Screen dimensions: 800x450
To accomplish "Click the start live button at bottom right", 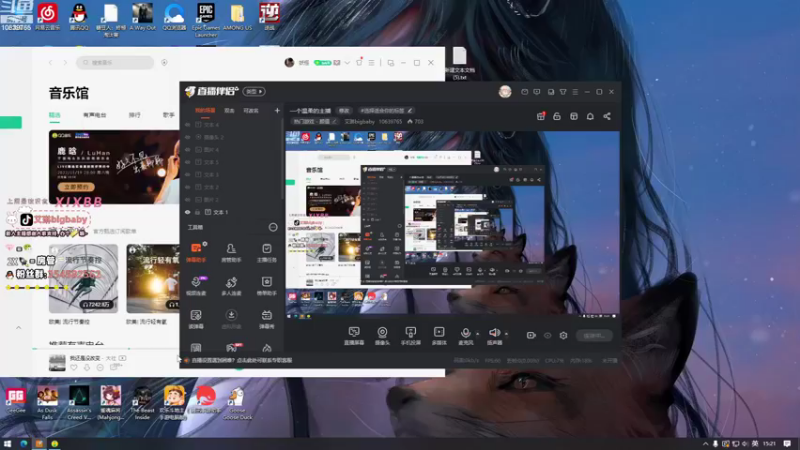I will (x=594, y=335).
